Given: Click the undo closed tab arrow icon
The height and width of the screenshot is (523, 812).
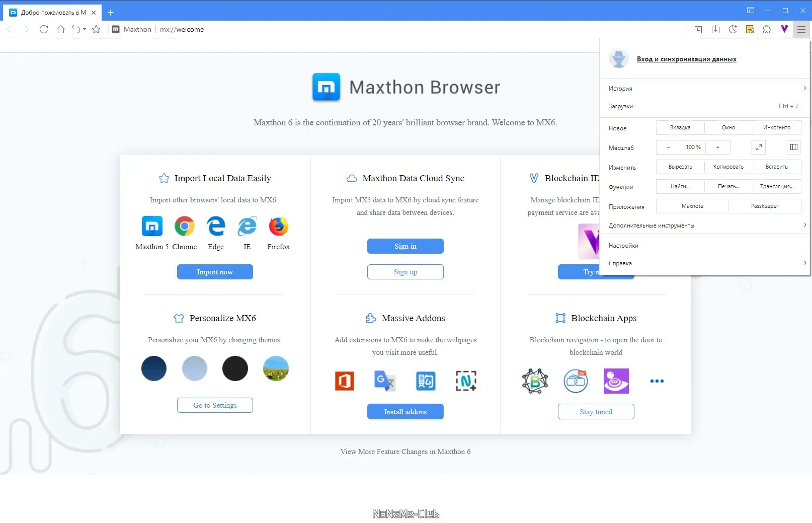Looking at the screenshot, I should (76, 29).
